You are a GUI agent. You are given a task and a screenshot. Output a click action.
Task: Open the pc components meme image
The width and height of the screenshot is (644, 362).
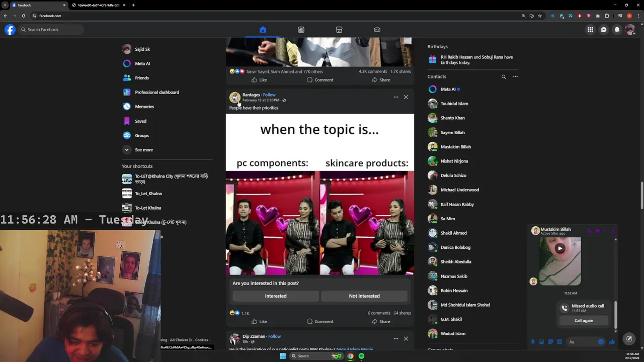(x=320, y=195)
